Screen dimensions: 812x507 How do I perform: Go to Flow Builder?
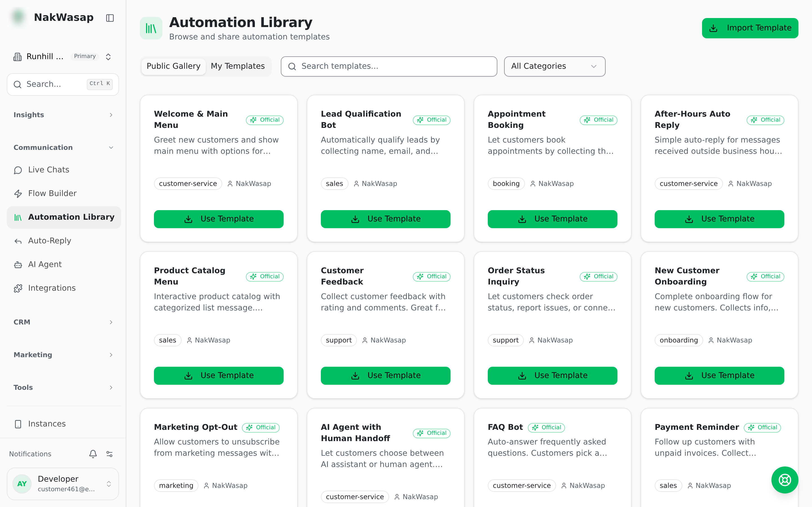point(64,194)
